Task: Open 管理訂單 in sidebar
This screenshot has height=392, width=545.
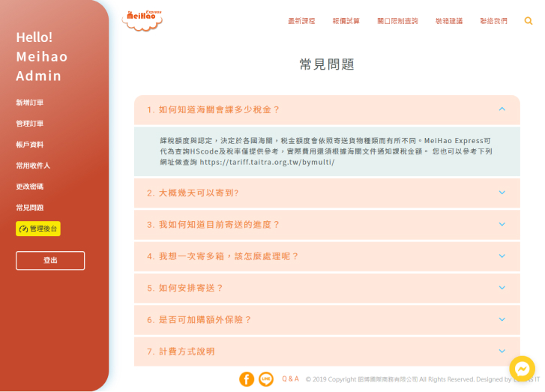Action: point(30,124)
